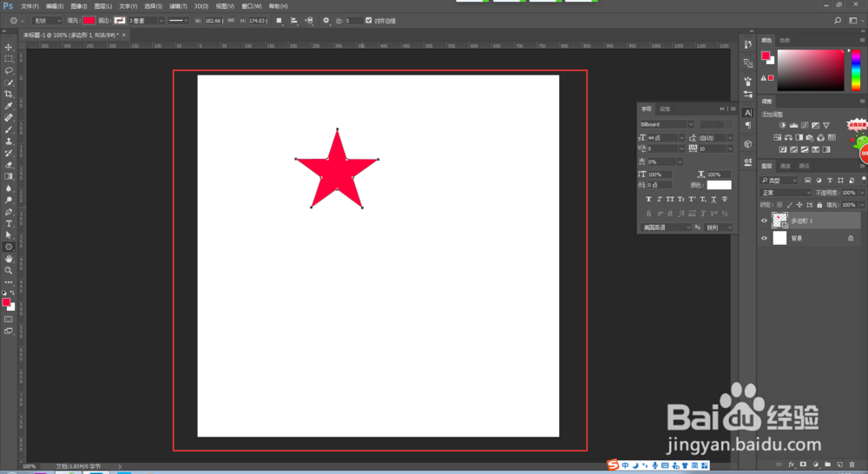Switch to the 色板 swatches tab
Viewport: 868px width, 474px height.
coord(785,41)
